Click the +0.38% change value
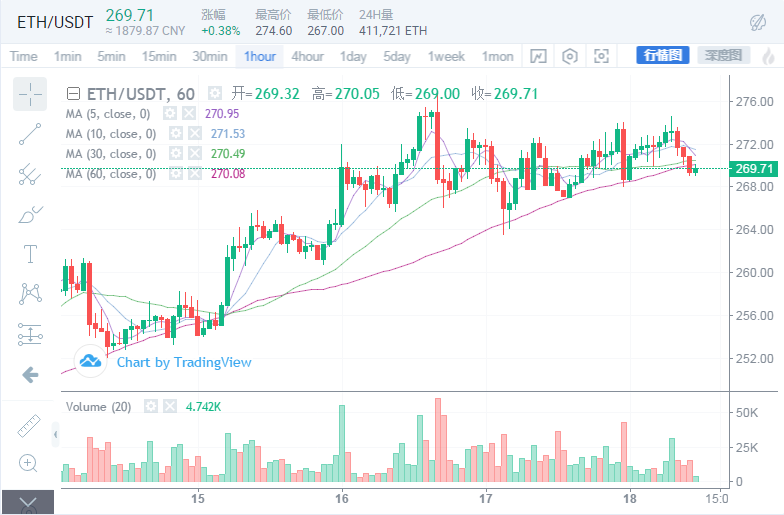Viewport: 784px width, 515px height. (x=220, y=31)
